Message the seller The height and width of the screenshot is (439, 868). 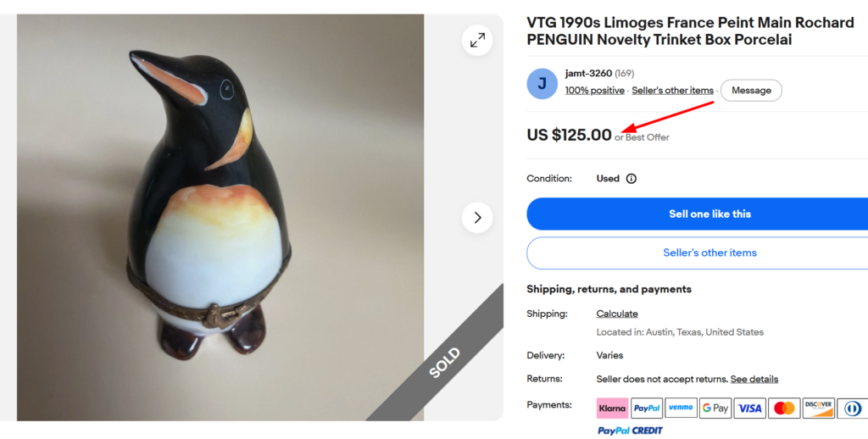coord(751,90)
